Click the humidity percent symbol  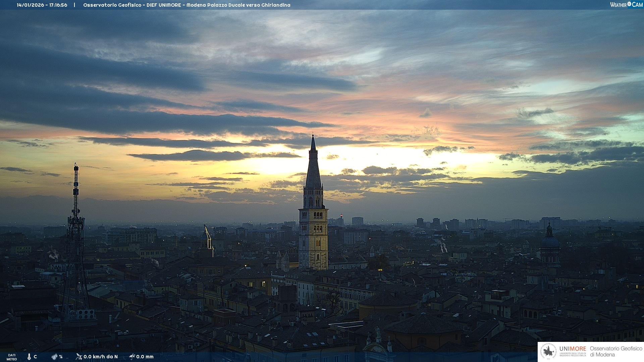tap(61, 357)
